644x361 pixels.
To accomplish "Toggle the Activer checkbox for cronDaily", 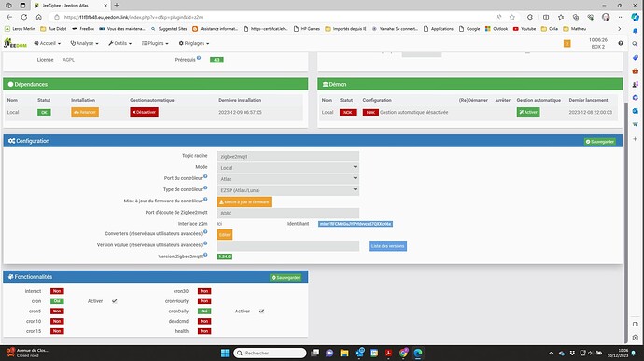I will click(x=261, y=312).
